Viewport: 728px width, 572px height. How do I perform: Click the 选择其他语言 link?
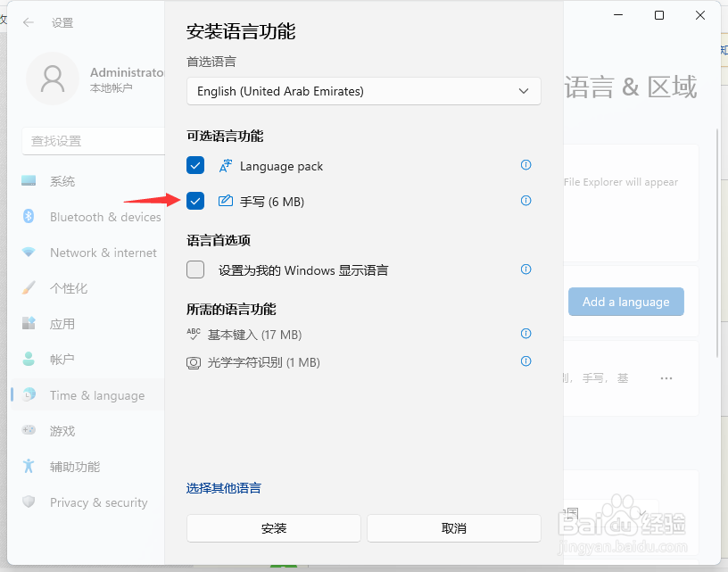(224, 488)
